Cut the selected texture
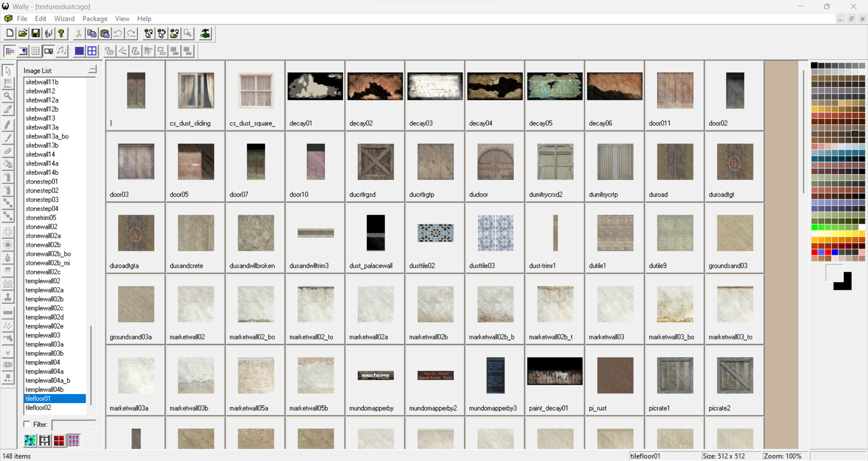Screen dimensions: 868x461 click(78, 33)
